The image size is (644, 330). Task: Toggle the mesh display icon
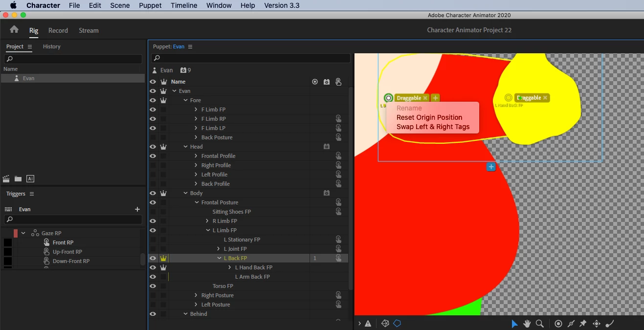(x=385, y=323)
